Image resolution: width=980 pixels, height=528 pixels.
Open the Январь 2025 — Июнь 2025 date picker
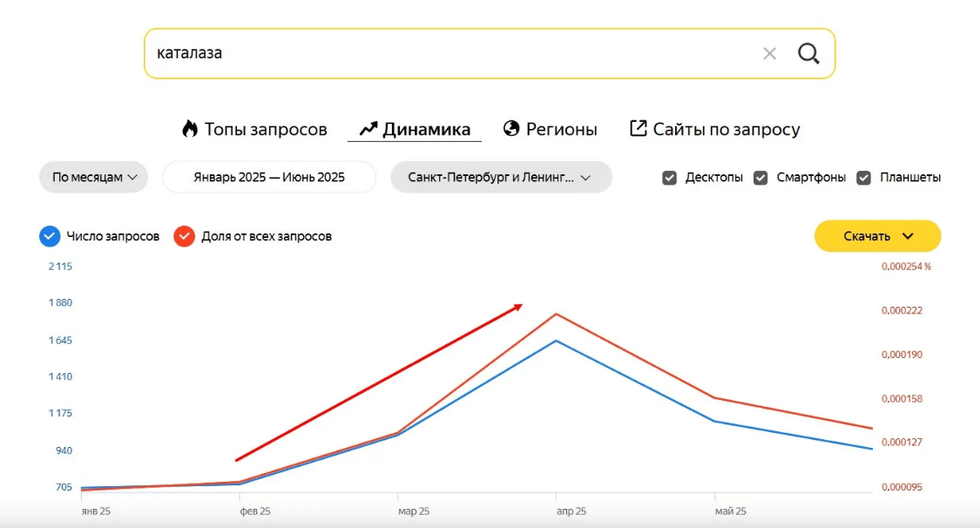tap(269, 177)
